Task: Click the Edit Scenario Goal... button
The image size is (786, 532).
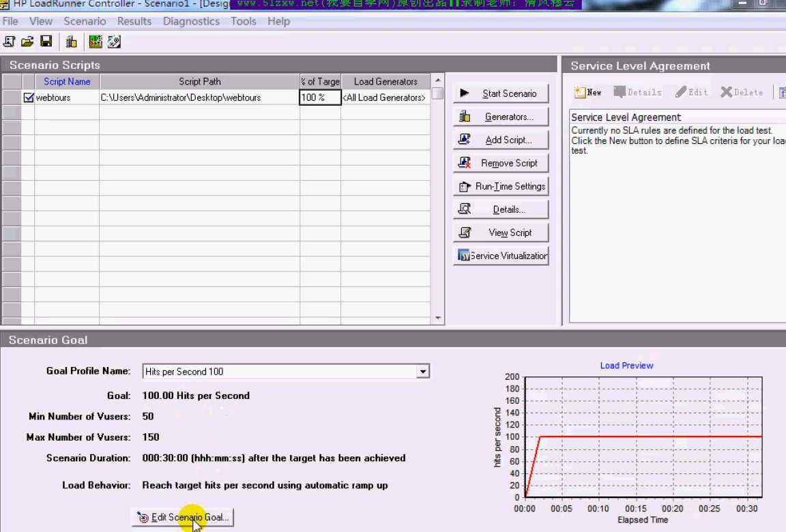Action: (182, 517)
